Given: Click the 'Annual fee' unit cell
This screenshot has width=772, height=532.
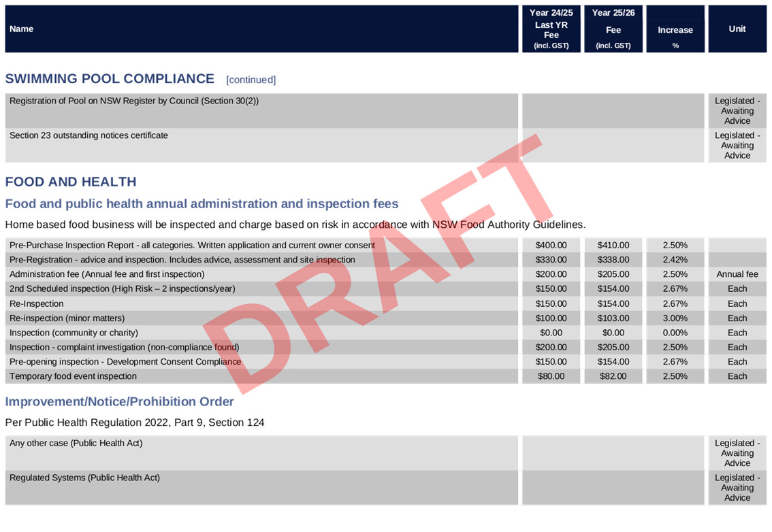Looking at the screenshot, I should 737,274.
